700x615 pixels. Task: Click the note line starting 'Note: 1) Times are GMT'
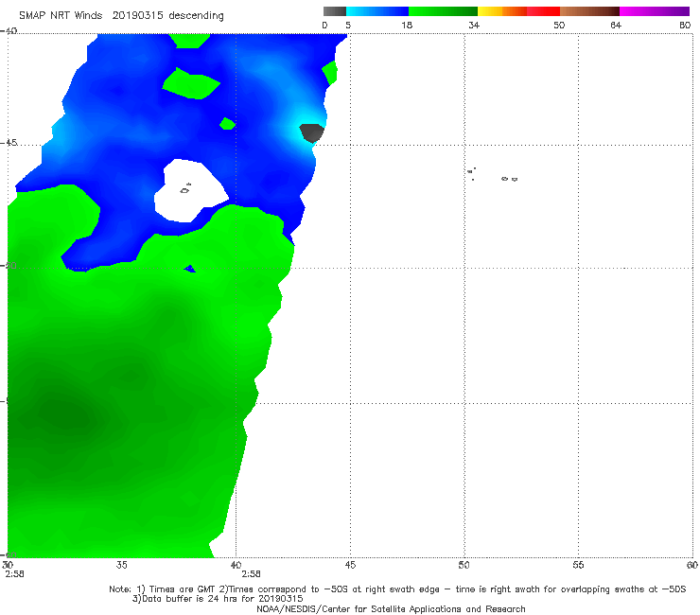397,589
